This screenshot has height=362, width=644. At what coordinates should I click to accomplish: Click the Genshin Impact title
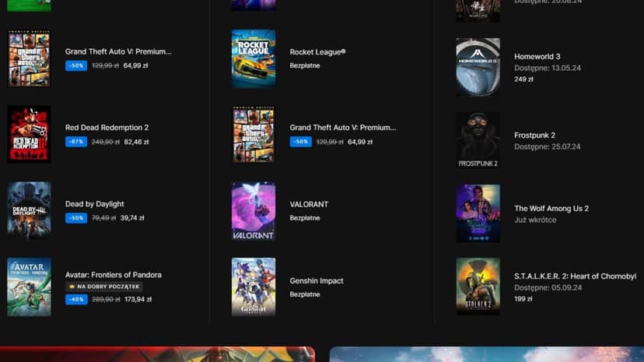pyautogui.click(x=317, y=280)
